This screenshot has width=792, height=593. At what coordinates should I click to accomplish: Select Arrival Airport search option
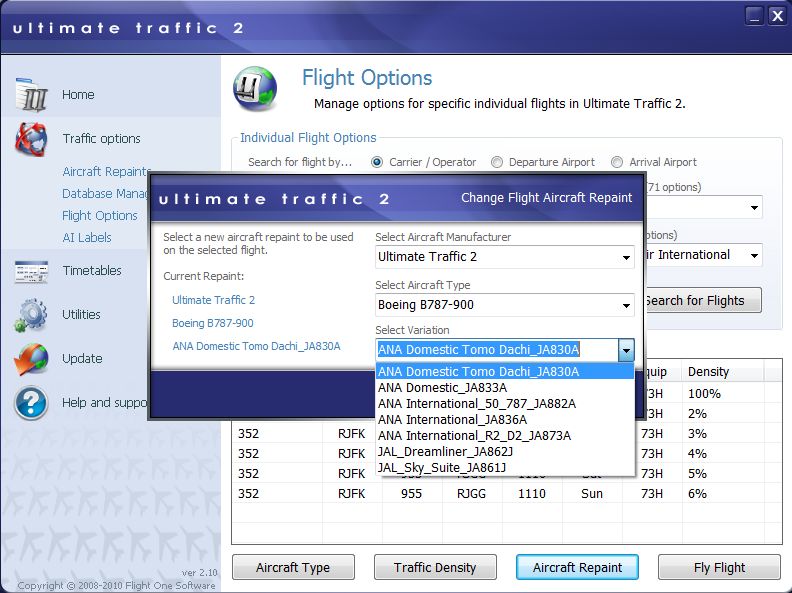[x=617, y=162]
